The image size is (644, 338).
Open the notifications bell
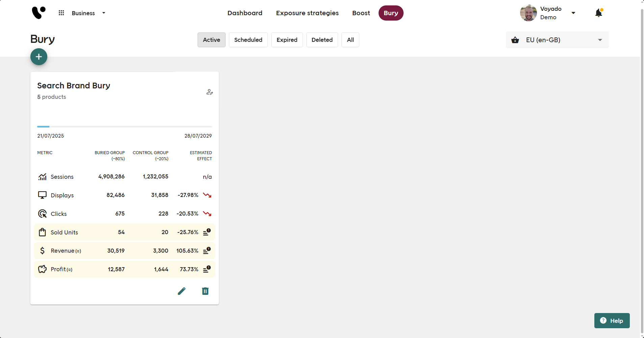point(598,13)
